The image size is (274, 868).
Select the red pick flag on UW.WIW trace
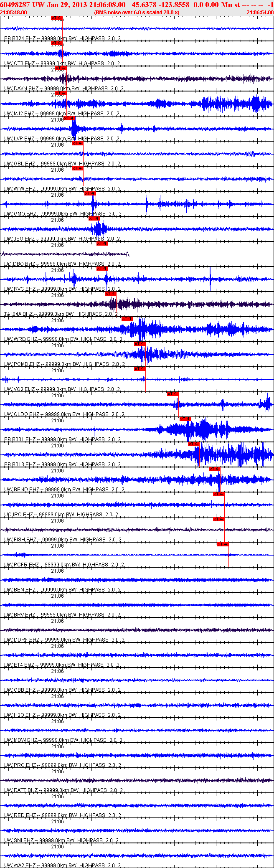[77, 168]
